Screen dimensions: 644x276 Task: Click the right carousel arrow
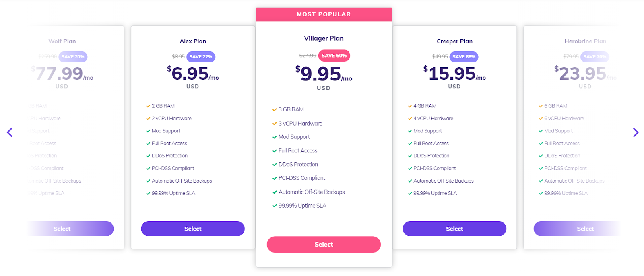pyautogui.click(x=636, y=132)
